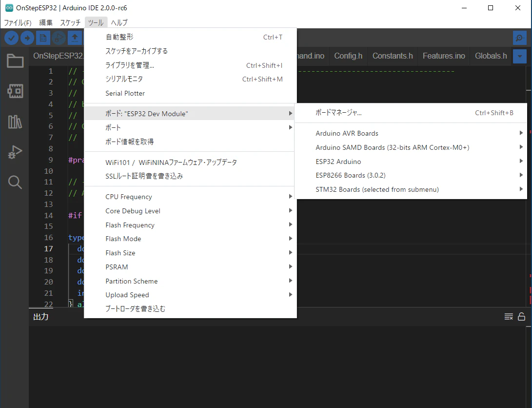532x408 pixels.
Task: Open the Serial Monitor icon at top right
Action: (x=519, y=38)
